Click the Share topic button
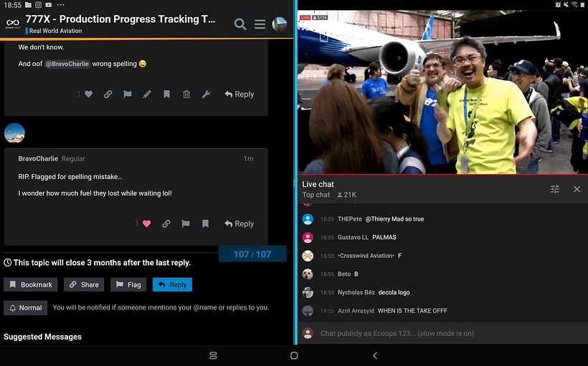The width and height of the screenshot is (588, 366). tap(84, 285)
